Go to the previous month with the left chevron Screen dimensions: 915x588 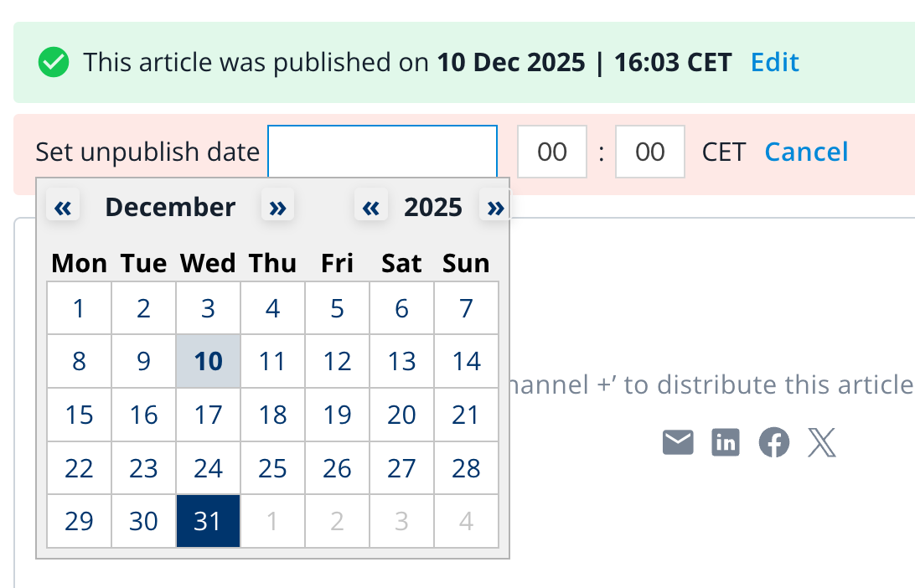(63, 206)
